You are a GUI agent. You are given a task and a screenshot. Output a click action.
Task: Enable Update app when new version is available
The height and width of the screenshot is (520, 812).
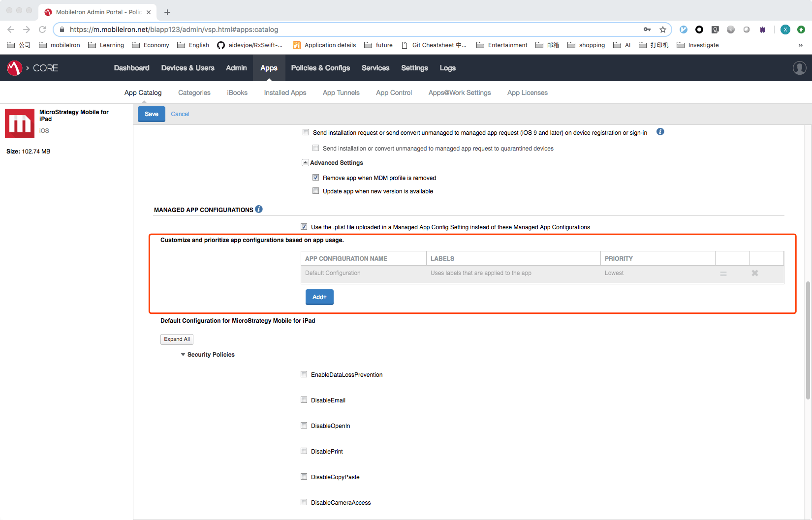click(316, 191)
